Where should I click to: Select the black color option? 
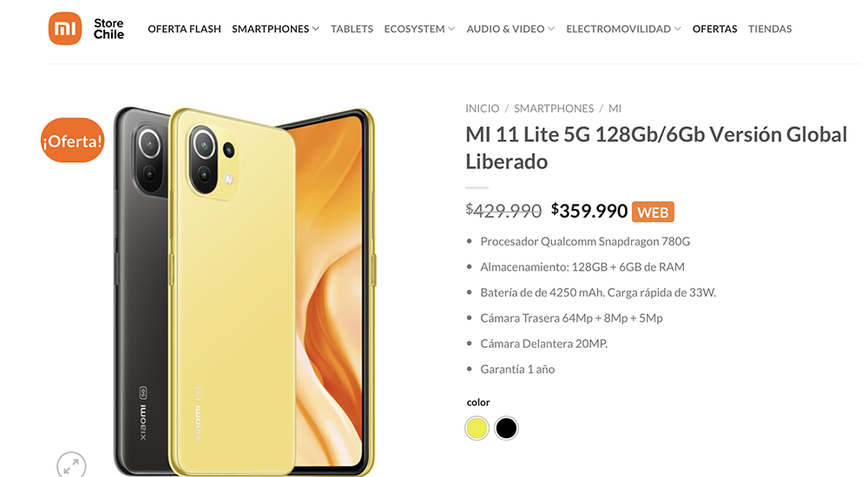506,428
